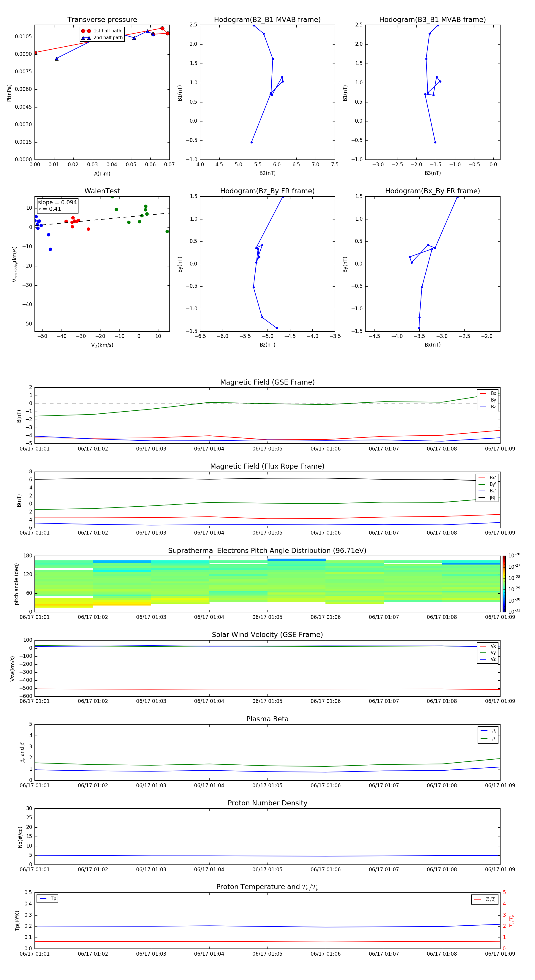This screenshot has width=535, height=980.
Task: Select the 'Vz' legend entry
Action: pos(488,659)
